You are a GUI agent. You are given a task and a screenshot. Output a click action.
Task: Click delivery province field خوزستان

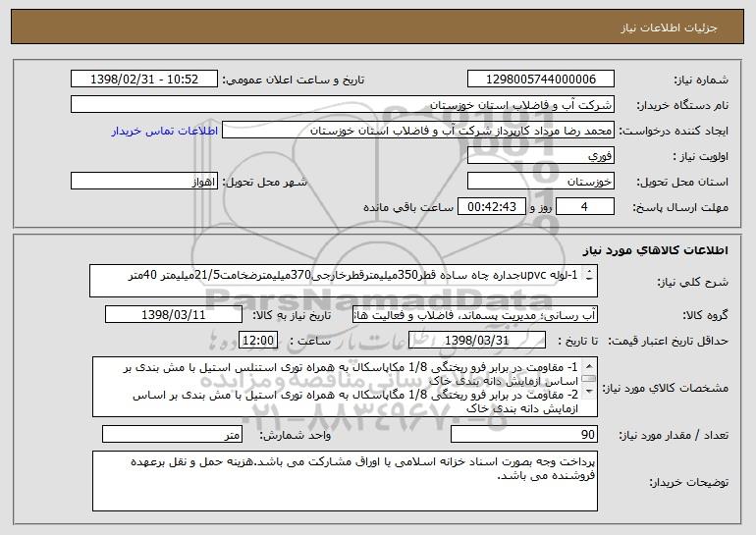[x=540, y=181]
